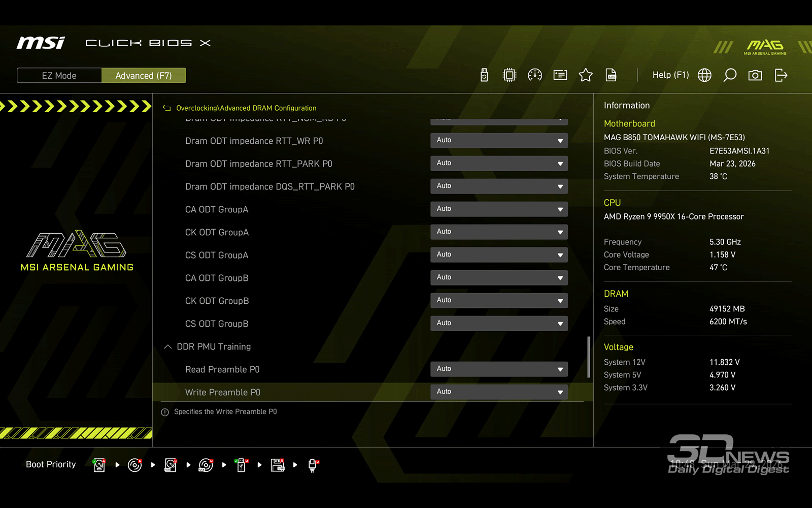Select the network boot device icon
The width and height of the screenshot is (812, 508).
pyautogui.click(x=313, y=465)
